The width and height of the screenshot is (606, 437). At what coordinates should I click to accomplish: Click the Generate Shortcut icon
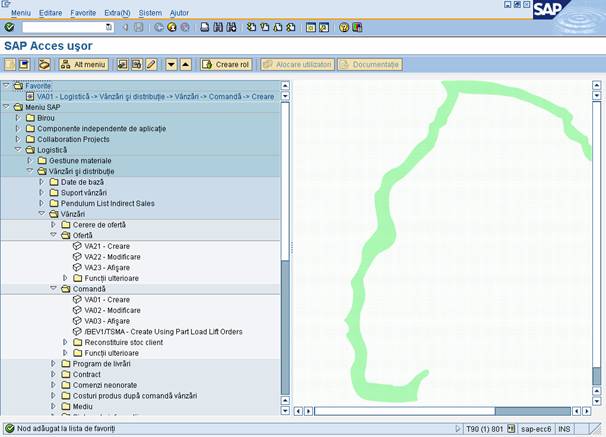tap(324, 27)
